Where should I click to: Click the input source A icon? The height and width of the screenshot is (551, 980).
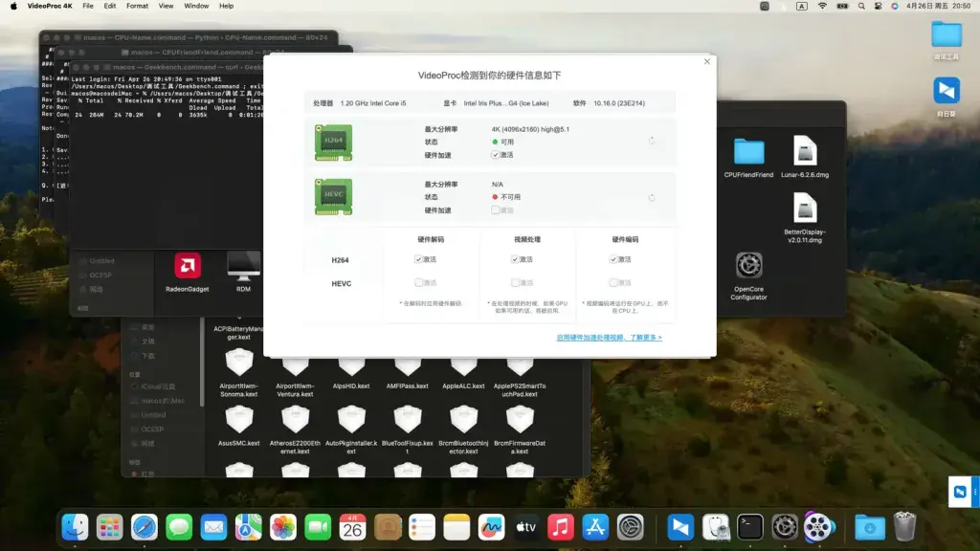click(x=801, y=6)
